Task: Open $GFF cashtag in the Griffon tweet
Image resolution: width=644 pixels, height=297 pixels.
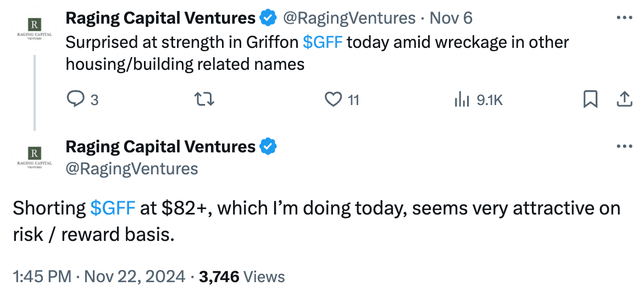Action: pyautogui.click(x=323, y=42)
